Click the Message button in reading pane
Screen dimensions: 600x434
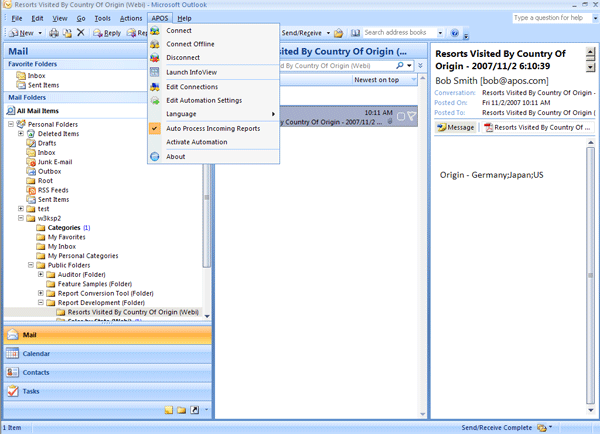click(x=456, y=127)
